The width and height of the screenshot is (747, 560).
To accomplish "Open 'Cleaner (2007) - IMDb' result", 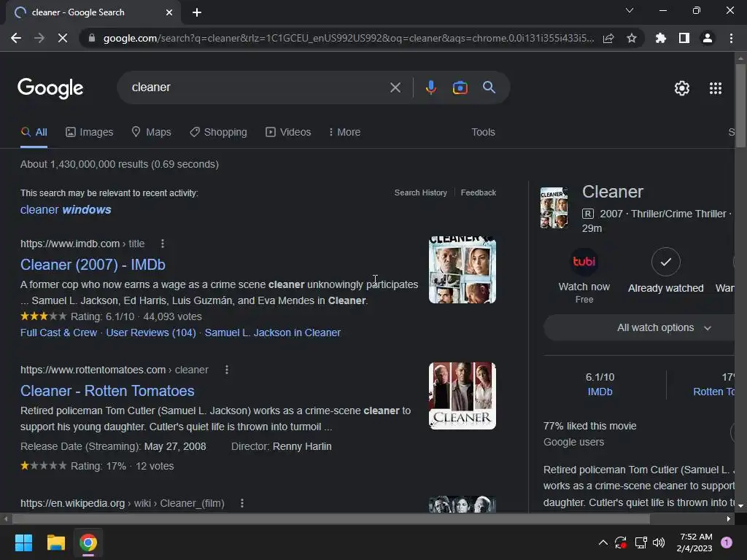I will (x=93, y=265).
